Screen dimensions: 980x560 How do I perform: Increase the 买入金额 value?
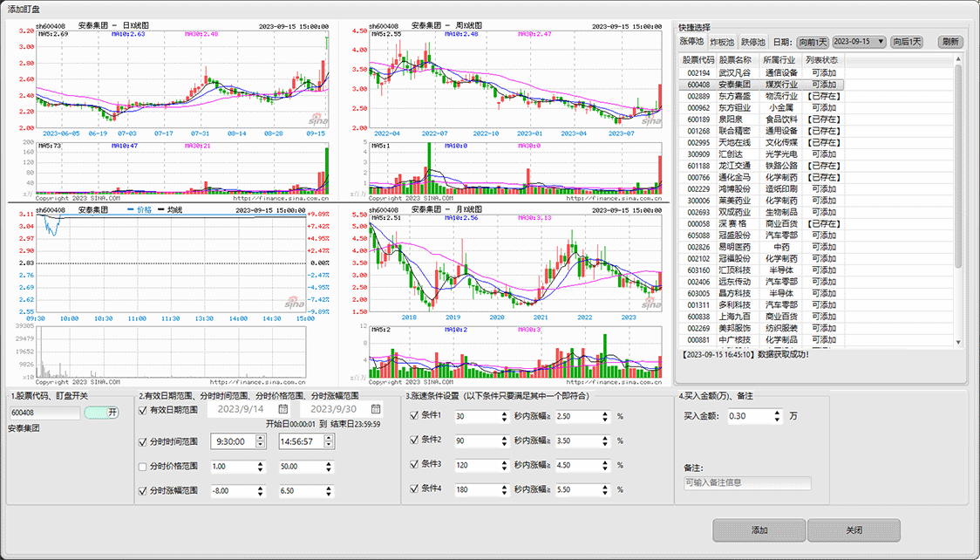tap(778, 413)
